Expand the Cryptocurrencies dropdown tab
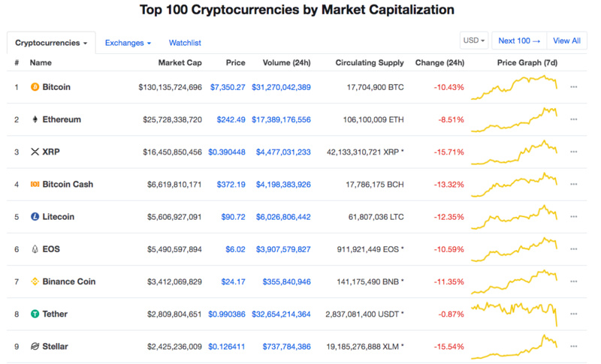601x364 pixels. click(51, 43)
